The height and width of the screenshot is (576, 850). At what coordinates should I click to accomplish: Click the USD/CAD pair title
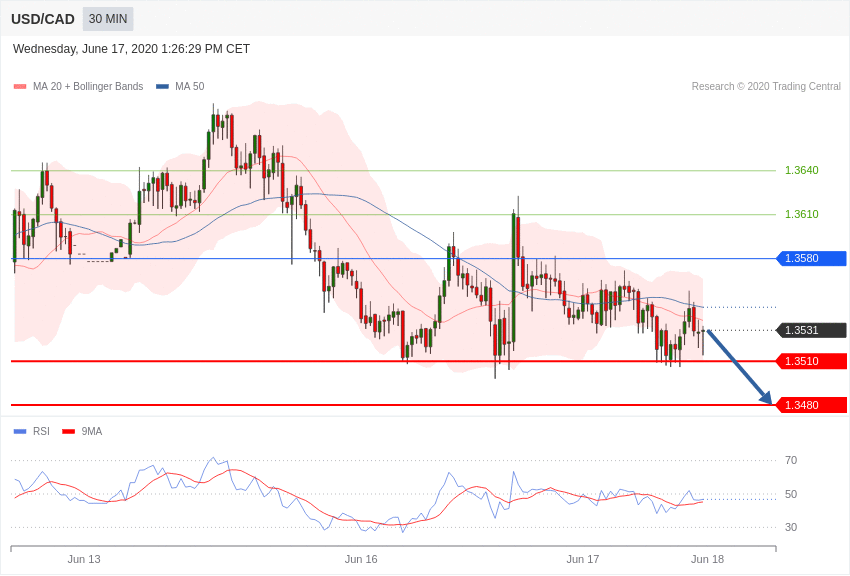[x=43, y=19]
